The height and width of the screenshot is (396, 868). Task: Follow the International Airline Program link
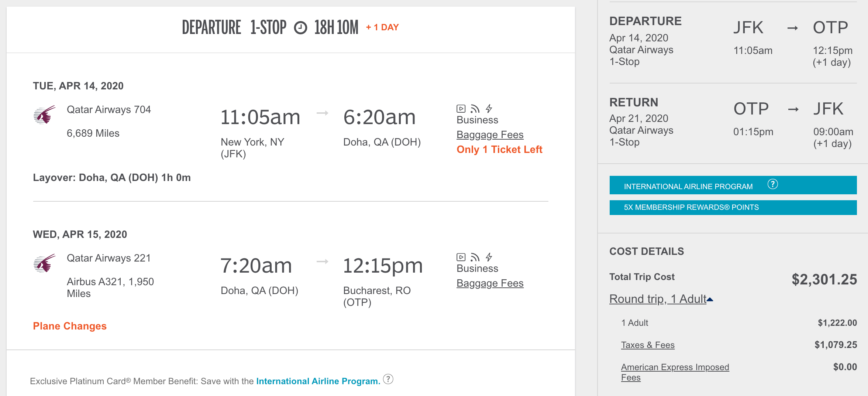coord(318,381)
